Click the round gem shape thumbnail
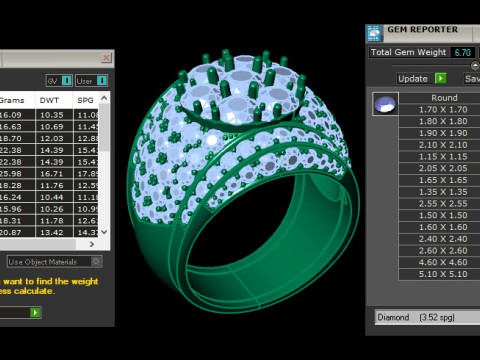 (385, 104)
